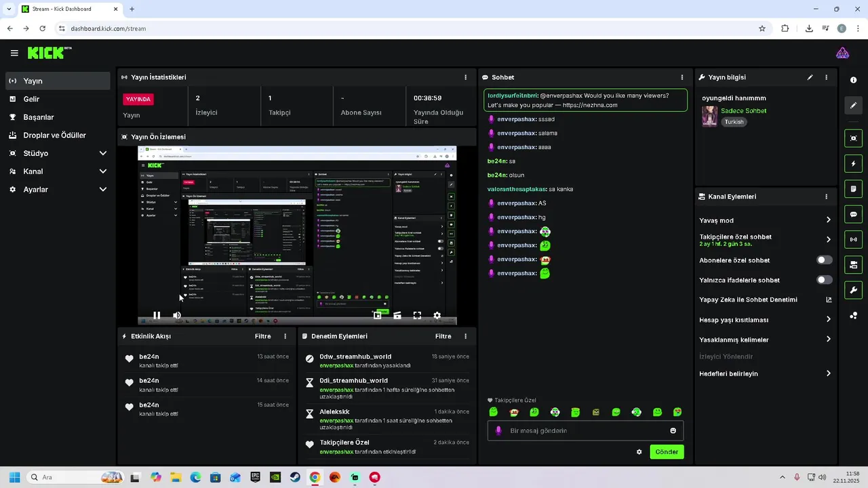Bookmark this page with star icon

(x=762, y=28)
